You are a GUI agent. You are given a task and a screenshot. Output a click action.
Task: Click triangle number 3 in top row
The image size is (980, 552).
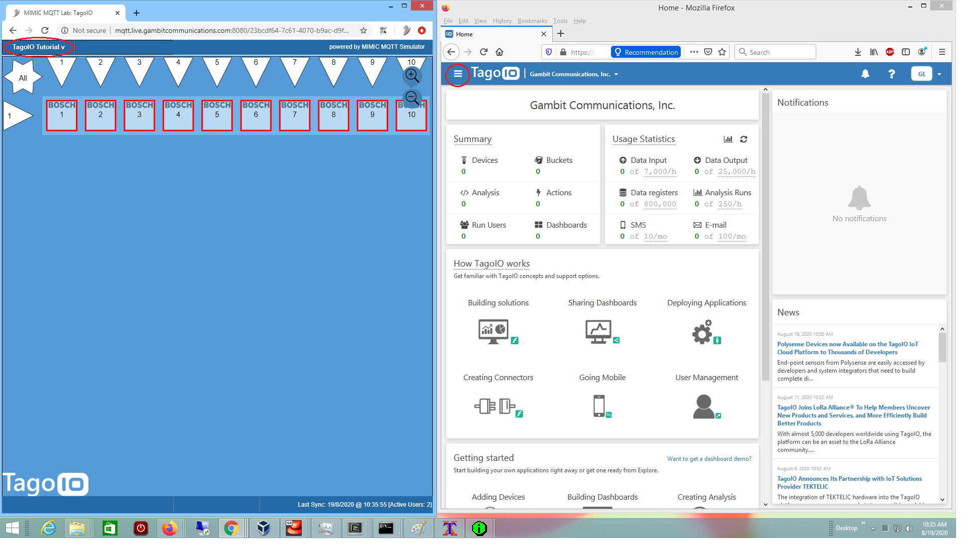139,70
